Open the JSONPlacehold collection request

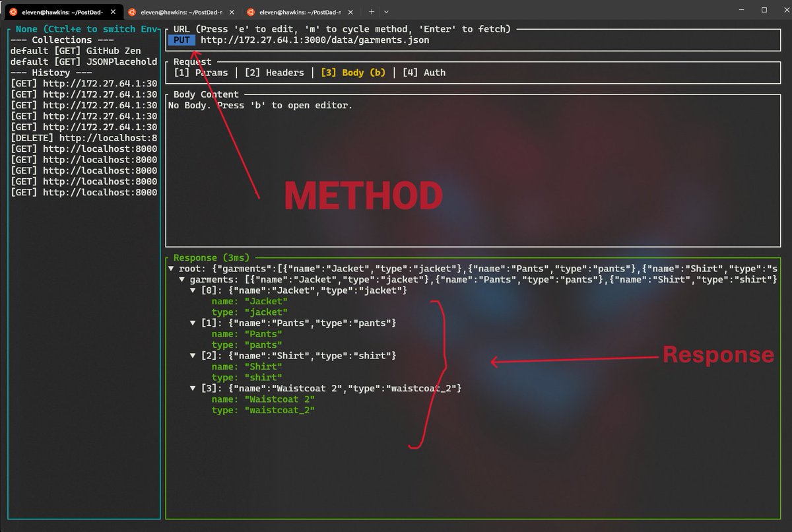[84, 61]
